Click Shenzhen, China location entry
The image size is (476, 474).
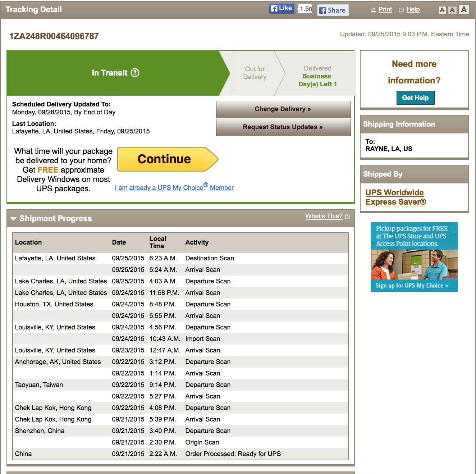coord(40,431)
